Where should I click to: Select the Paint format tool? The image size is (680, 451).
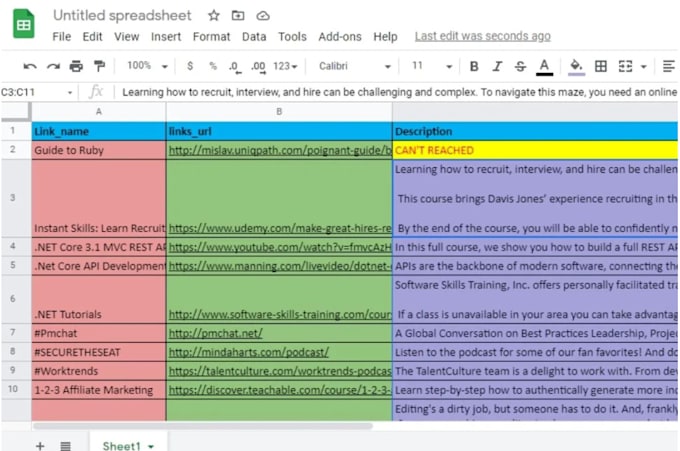(x=99, y=66)
